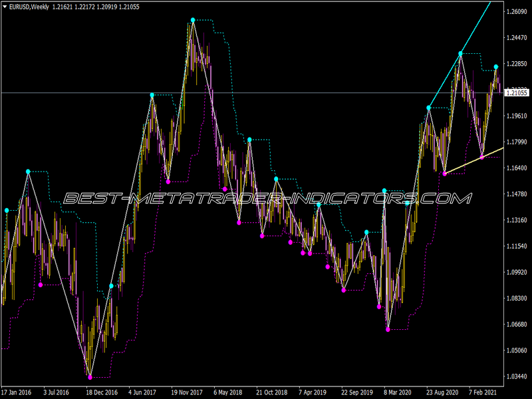
Task: Select price level 1.26090 on the scale
Action: (517, 12)
